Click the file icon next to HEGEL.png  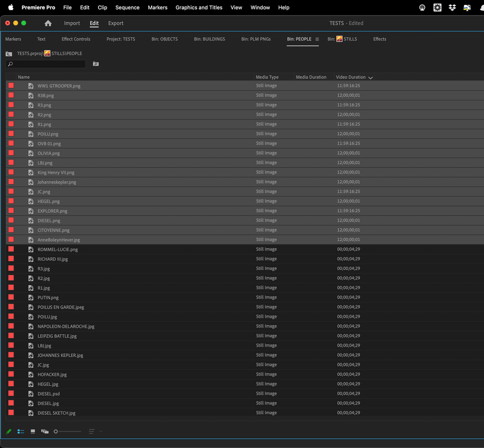tap(31, 201)
